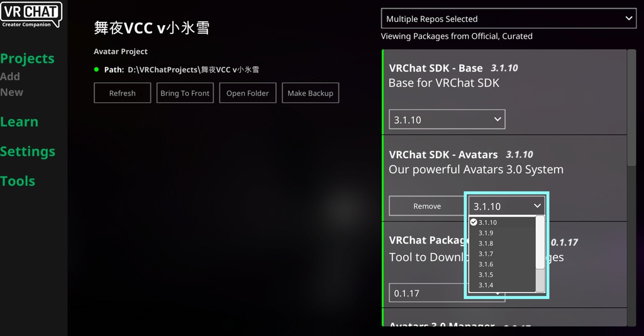Click the Refresh button
The height and width of the screenshot is (336, 644).
[123, 93]
